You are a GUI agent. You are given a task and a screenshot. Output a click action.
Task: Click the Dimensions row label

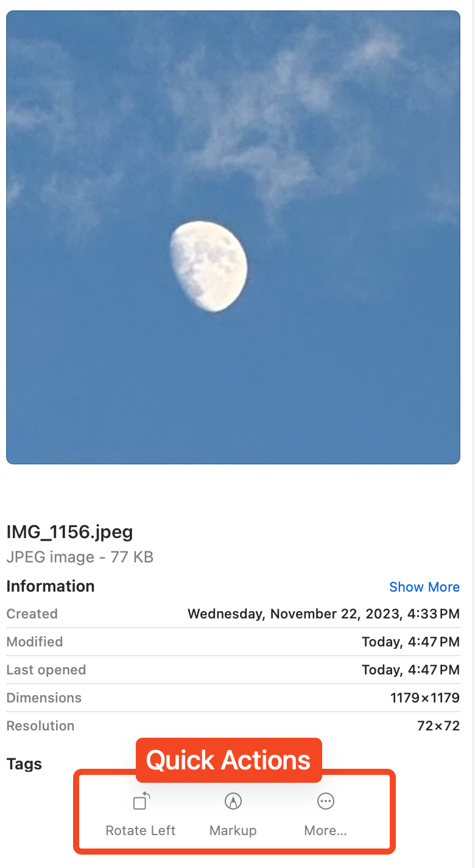[44, 698]
